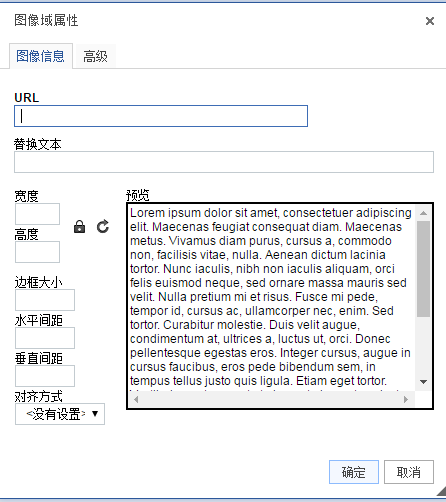
Task: Focus the URL input field
Action: click(161, 116)
